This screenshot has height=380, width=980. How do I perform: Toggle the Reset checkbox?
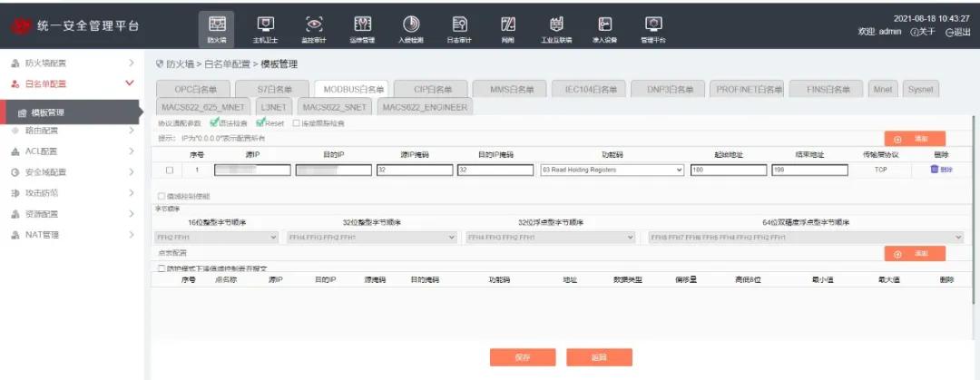coord(260,123)
